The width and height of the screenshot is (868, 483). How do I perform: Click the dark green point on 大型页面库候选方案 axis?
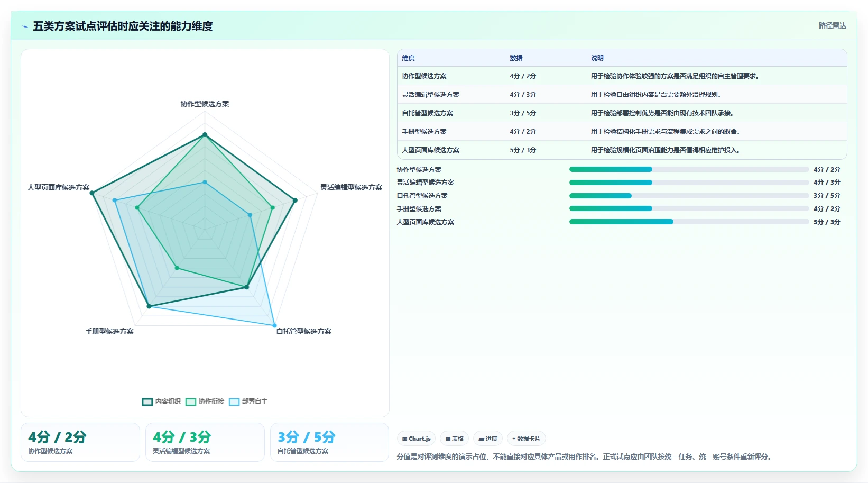pos(92,193)
